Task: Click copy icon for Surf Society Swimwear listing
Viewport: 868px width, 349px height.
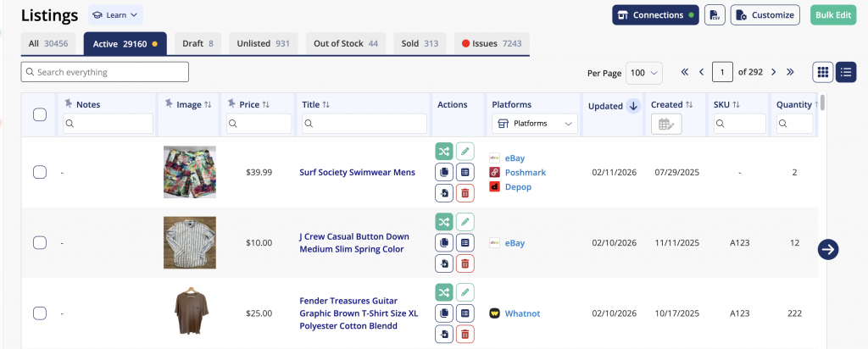Action: (x=445, y=172)
